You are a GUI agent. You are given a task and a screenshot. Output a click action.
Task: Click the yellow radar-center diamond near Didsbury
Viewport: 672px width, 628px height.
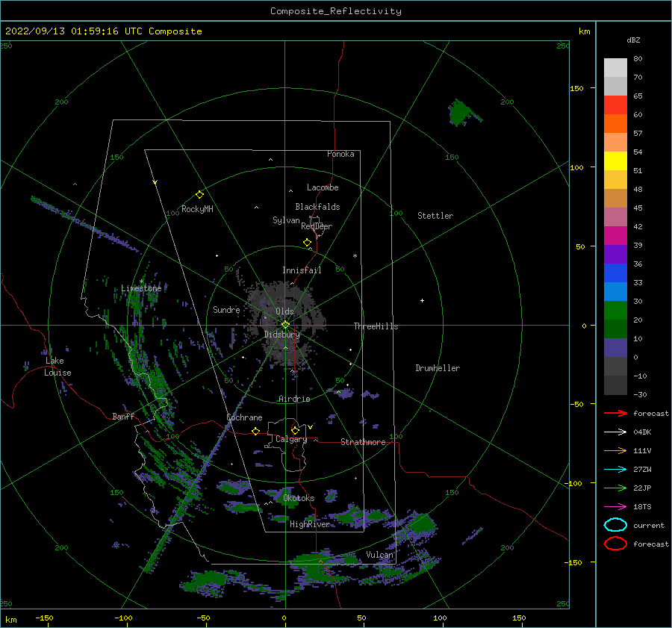(x=285, y=325)
